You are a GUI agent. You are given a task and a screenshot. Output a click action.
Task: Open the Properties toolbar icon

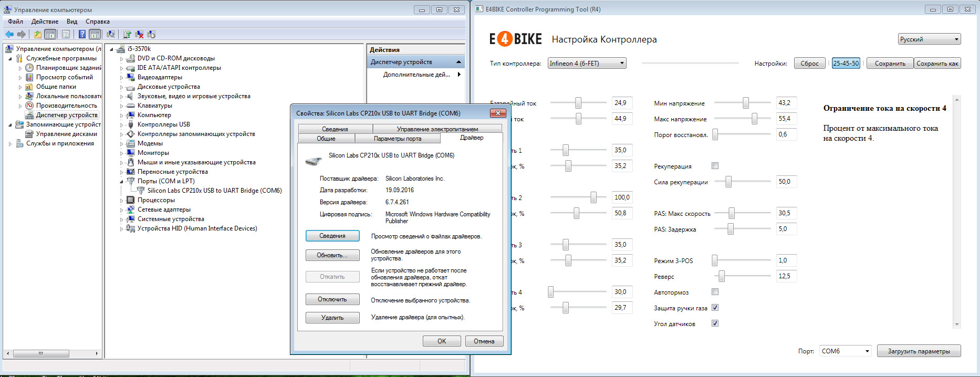[x=66, y=35]
